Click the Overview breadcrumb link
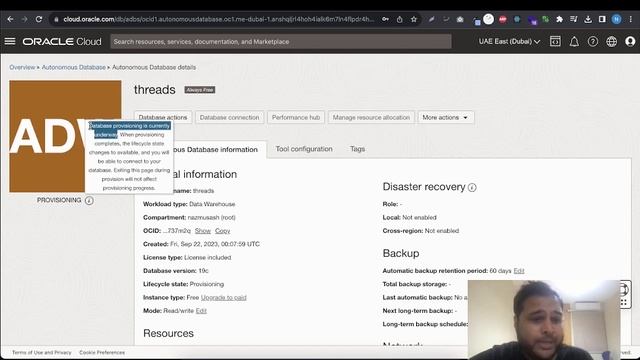This screenshot has width=640, height=360. [22, 67]
